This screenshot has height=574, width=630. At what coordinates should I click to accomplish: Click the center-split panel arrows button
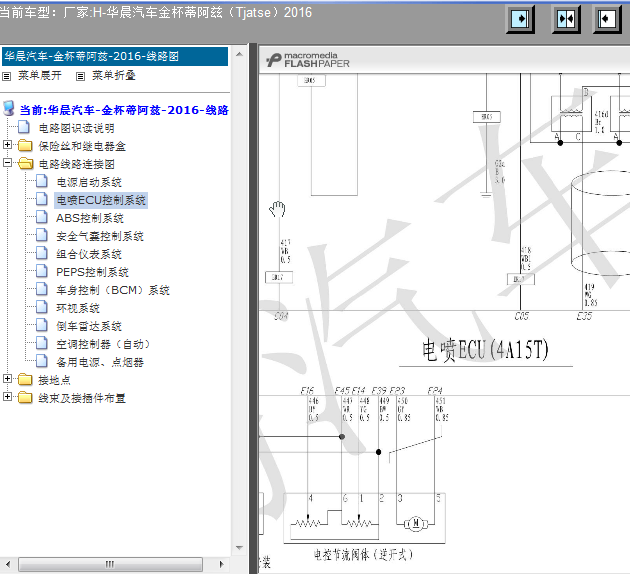[x=566, y=18]
